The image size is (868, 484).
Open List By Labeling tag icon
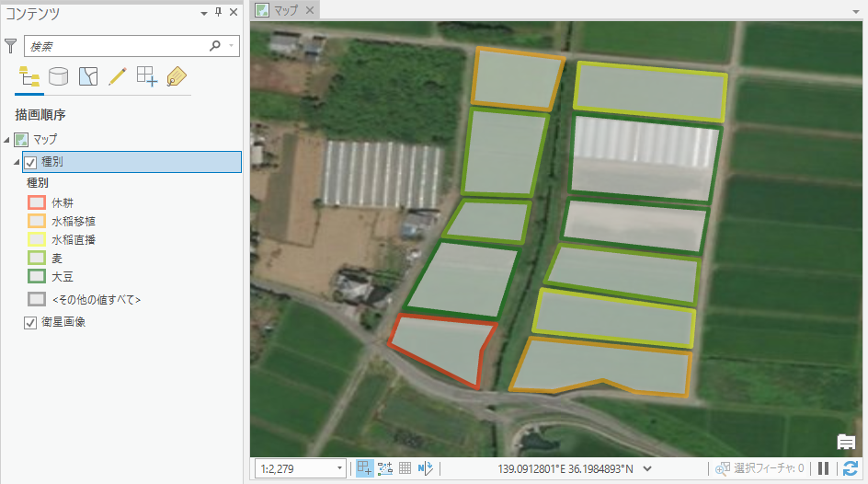(x=177, y=76)
